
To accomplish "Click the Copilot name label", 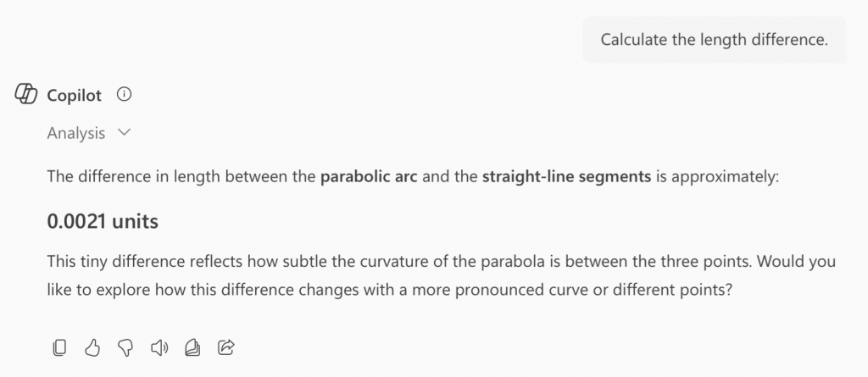I will pos(75,96).
